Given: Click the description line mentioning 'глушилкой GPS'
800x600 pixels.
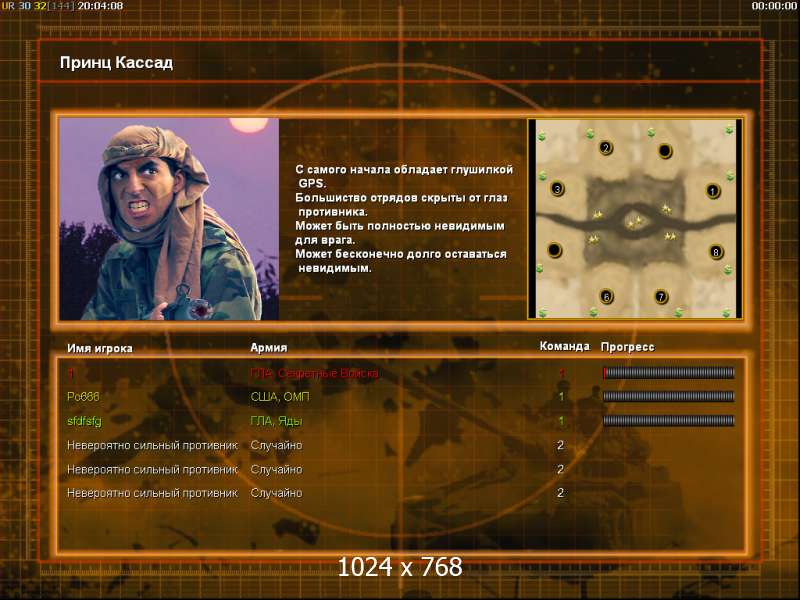Looking at the screenshot, I should [x=404, y=176].
